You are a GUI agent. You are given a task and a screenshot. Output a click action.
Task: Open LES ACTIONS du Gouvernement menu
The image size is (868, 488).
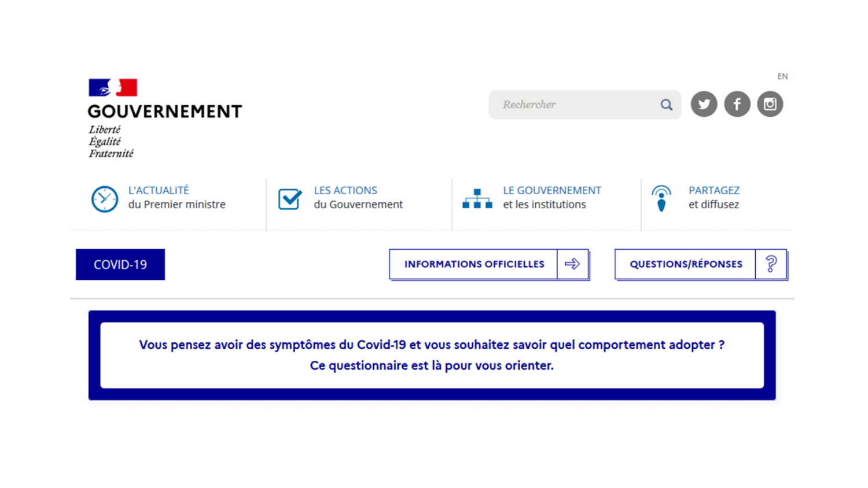tap(359, 198)
